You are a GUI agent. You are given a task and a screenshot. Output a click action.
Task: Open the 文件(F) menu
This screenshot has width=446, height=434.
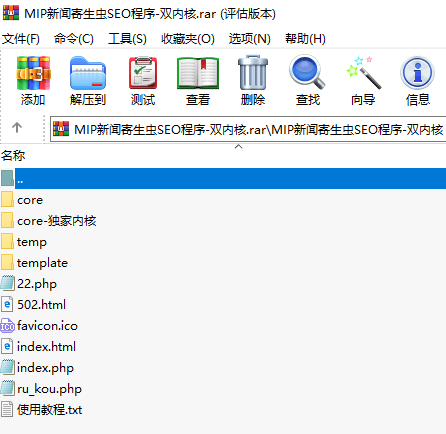click(x=21, y=39)
